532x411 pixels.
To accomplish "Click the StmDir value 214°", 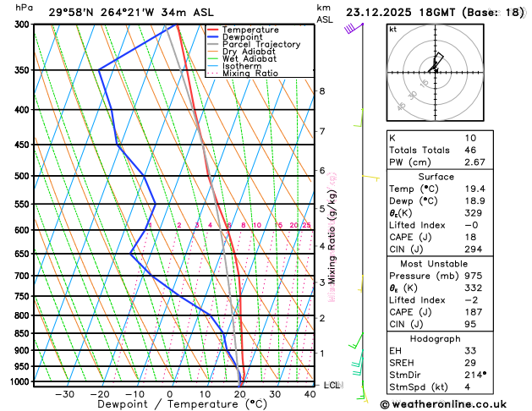I will click(475, 375).
